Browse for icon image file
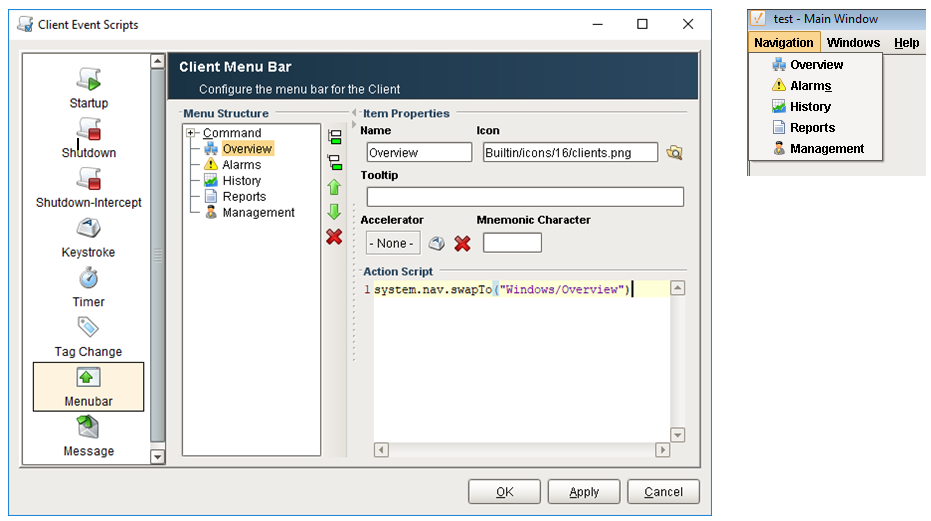 pyautogui.click(x=674, y=153)
